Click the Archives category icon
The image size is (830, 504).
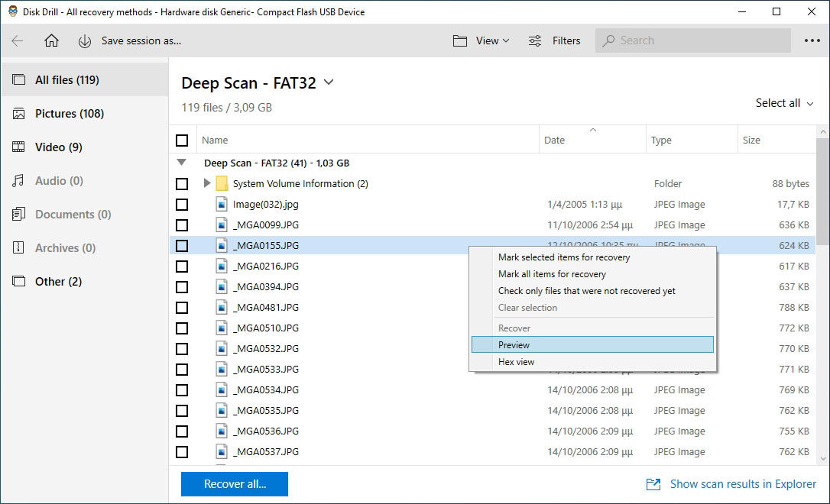18,247
